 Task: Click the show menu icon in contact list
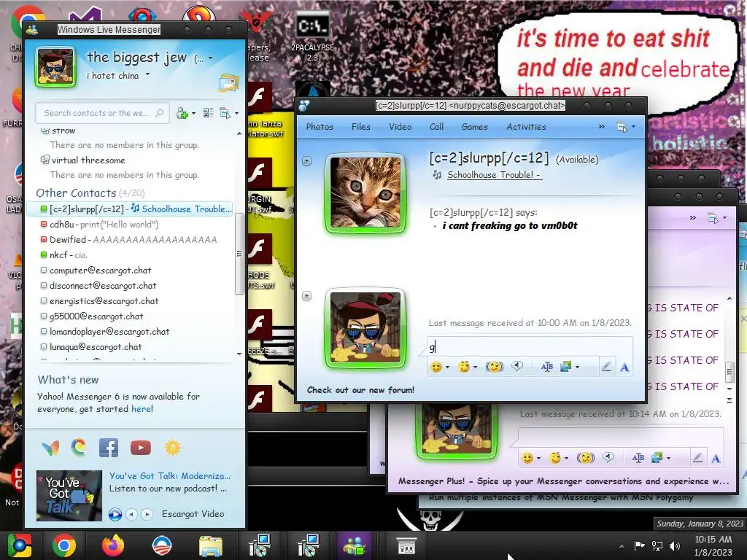point(225,113)
